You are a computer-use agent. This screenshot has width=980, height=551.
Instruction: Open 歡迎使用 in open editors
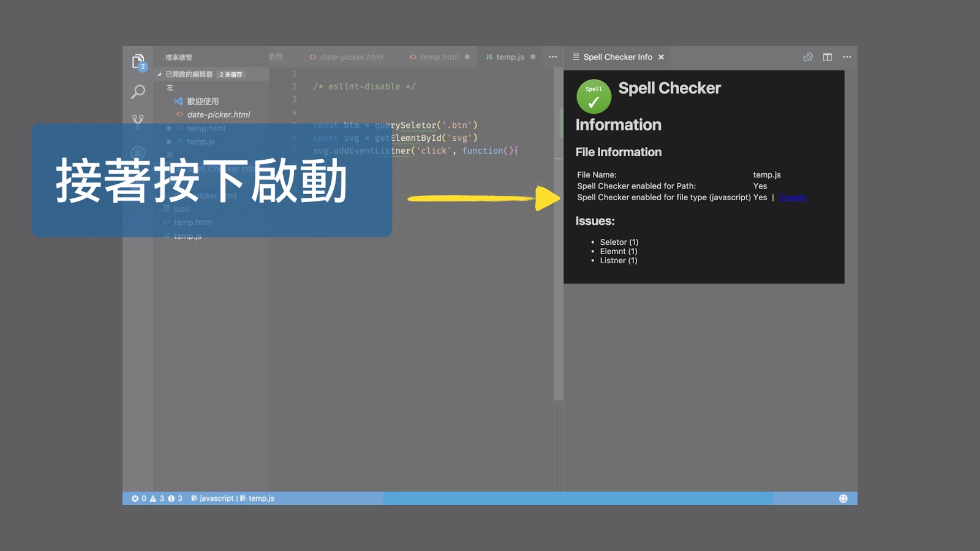click(x=202, y=101)
